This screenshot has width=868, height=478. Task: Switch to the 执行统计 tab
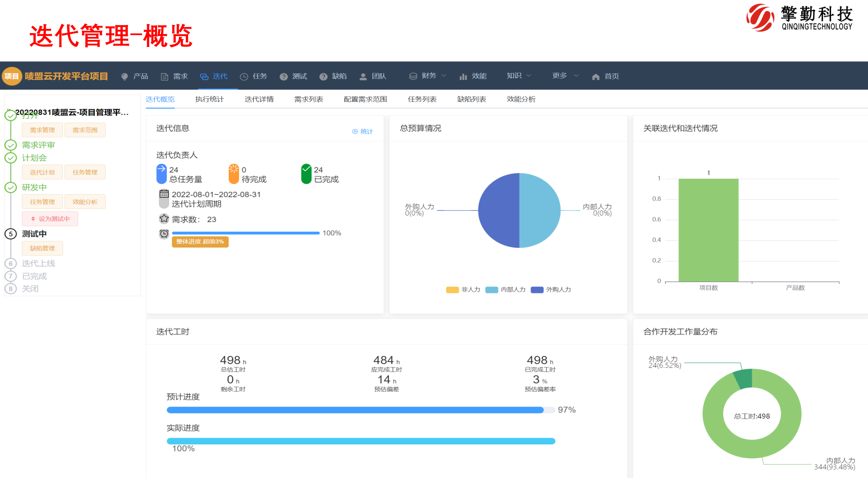[x=209, y=99]
